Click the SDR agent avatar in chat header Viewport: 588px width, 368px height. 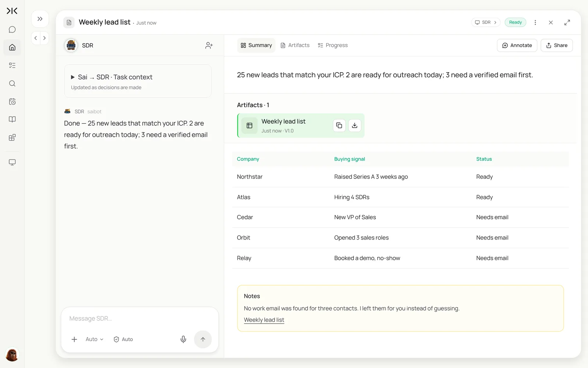tap(71, 45)
